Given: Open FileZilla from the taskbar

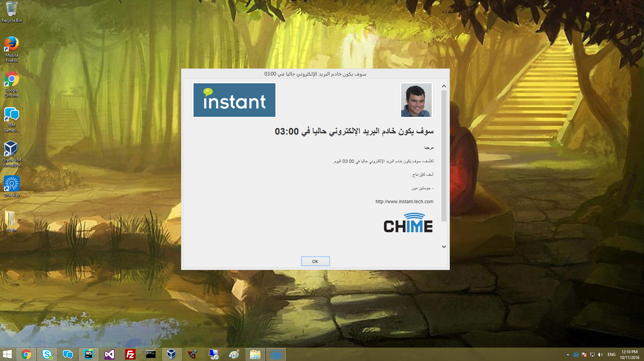Looking at the screenshot, I should coord(130,354).
